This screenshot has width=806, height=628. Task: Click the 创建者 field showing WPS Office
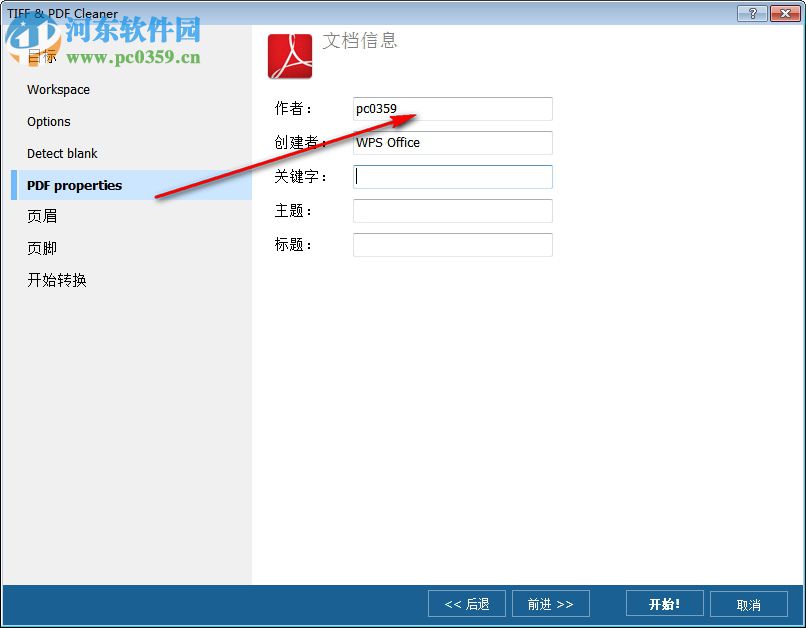[x=452, y=142]
